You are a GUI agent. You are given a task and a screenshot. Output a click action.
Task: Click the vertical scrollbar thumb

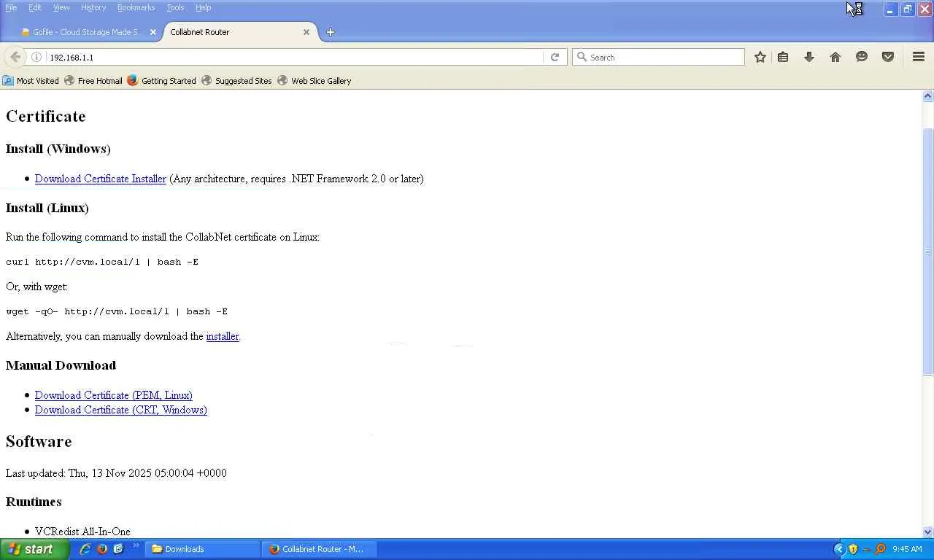pos(928,252)
